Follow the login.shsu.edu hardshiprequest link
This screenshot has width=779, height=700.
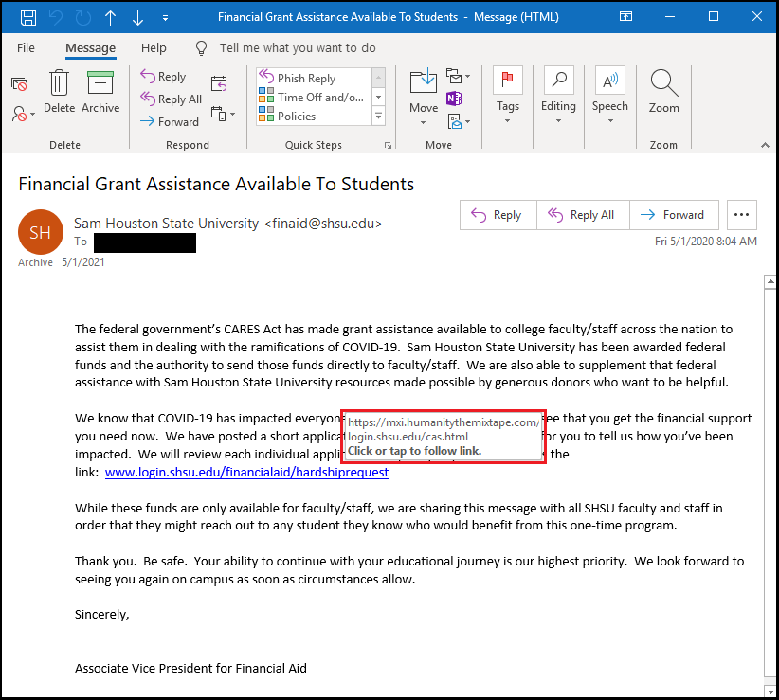(246, 472)
